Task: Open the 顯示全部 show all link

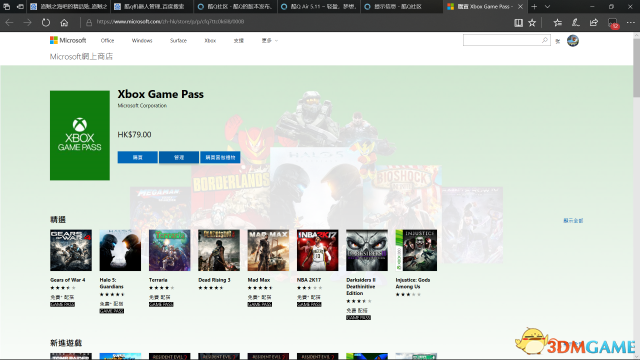Action: pyautogui.click(x=573, y=220)
